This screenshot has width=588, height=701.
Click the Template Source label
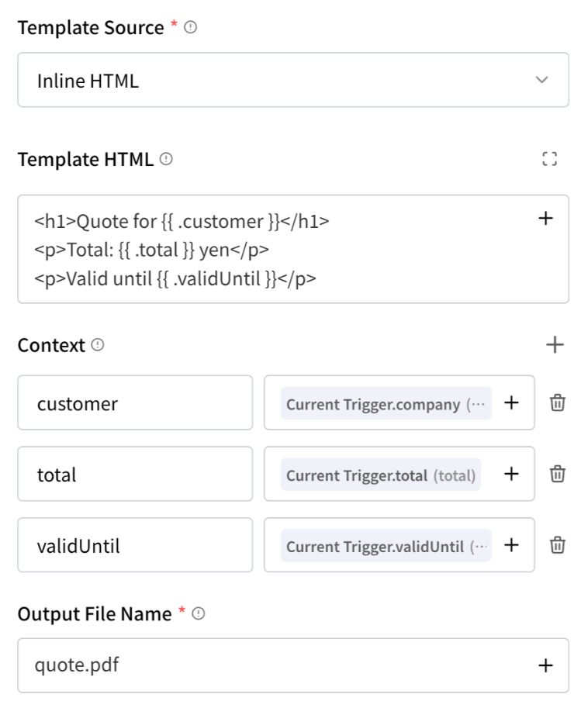[91, 28]
